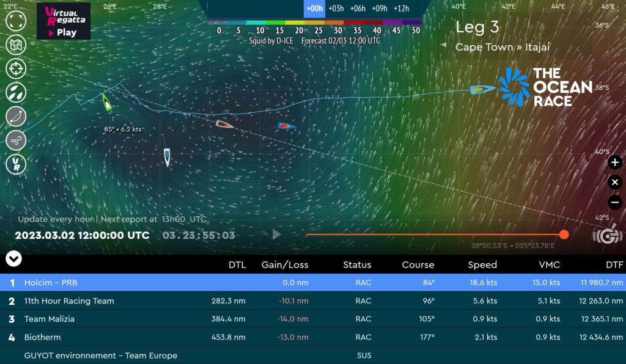This screenshot has width=626, height=364.
Task: Select Biotherm leaderboard row
Action: 313,337
